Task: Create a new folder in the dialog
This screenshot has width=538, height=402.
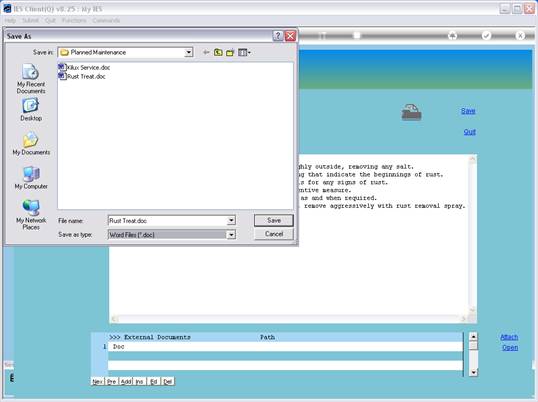Action: (230, 52)
